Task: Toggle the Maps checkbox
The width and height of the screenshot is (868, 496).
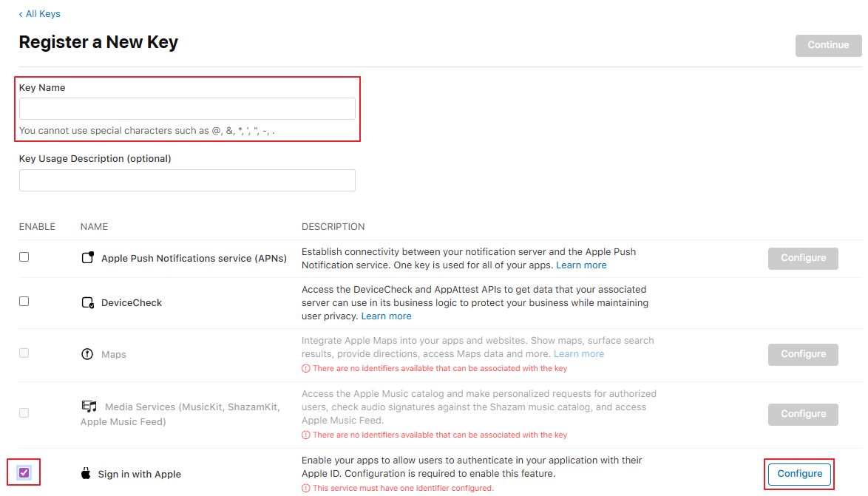Action: 24,353
